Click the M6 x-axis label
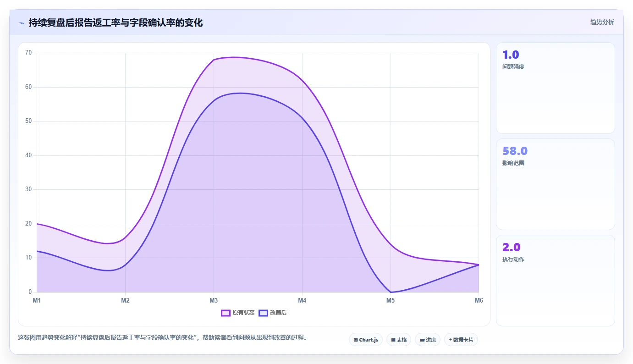Screen dimensions: 633x364 479,300
